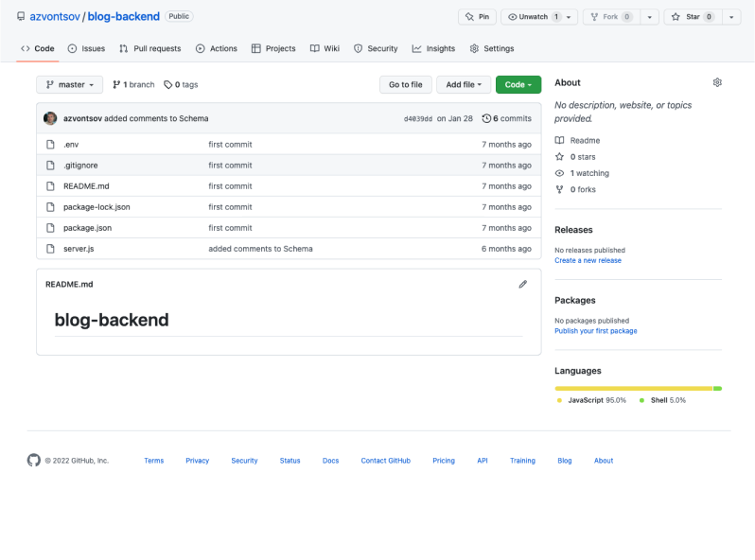Pin the repository with the Pin button

pyautogui.click(x=477, y=17)
